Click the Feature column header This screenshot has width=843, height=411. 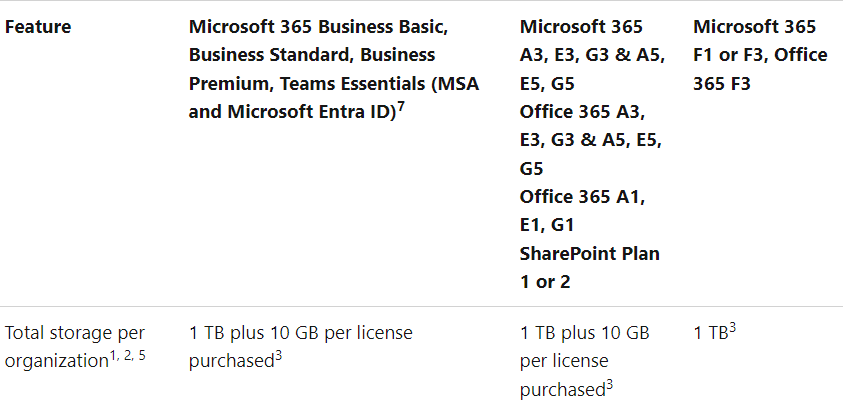pyautogui.click(x=38, y=27)
